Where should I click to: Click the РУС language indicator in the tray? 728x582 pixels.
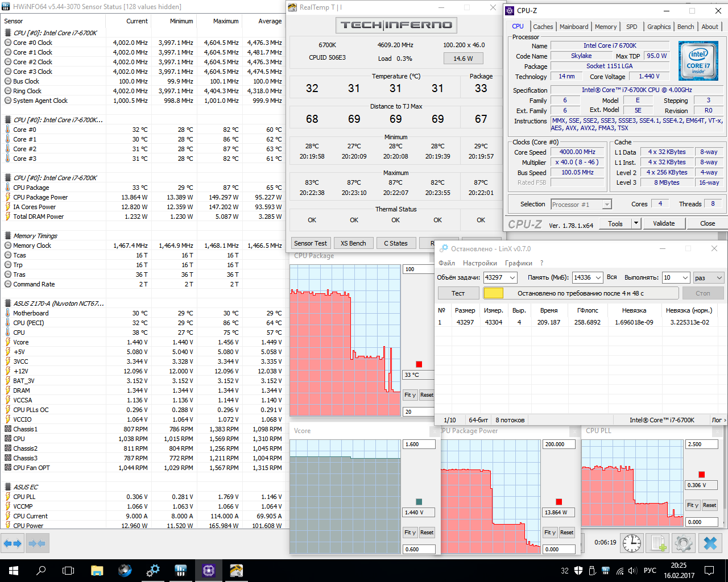pyautogui.click(x=650, y=571)
